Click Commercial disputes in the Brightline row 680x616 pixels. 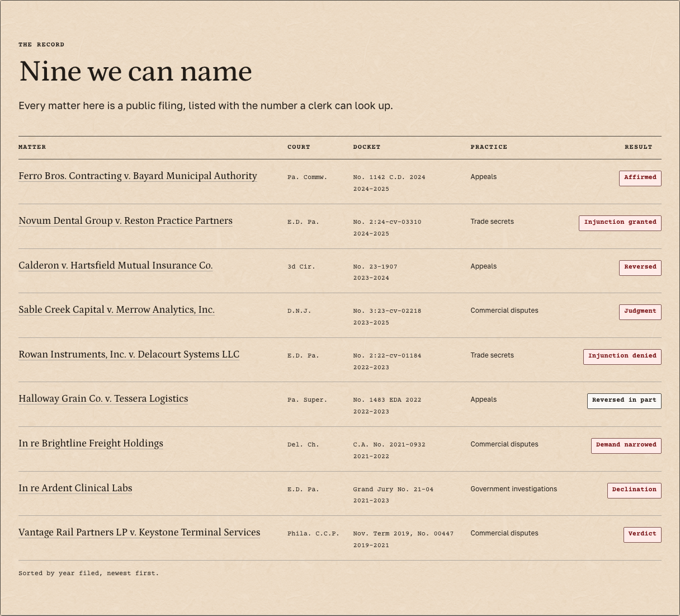(x=504, y=444)
